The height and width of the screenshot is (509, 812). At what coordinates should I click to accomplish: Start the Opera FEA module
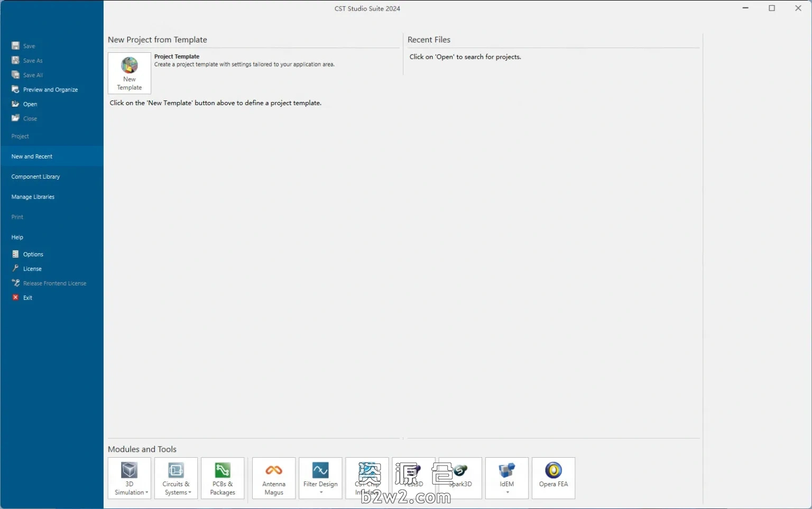[x=553, y=478]
